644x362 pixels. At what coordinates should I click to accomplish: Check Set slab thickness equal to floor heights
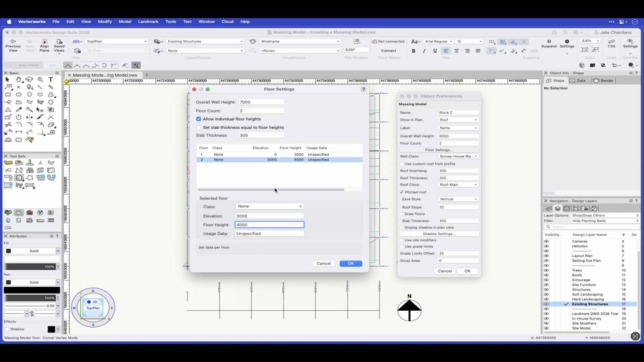pos(199,128)
